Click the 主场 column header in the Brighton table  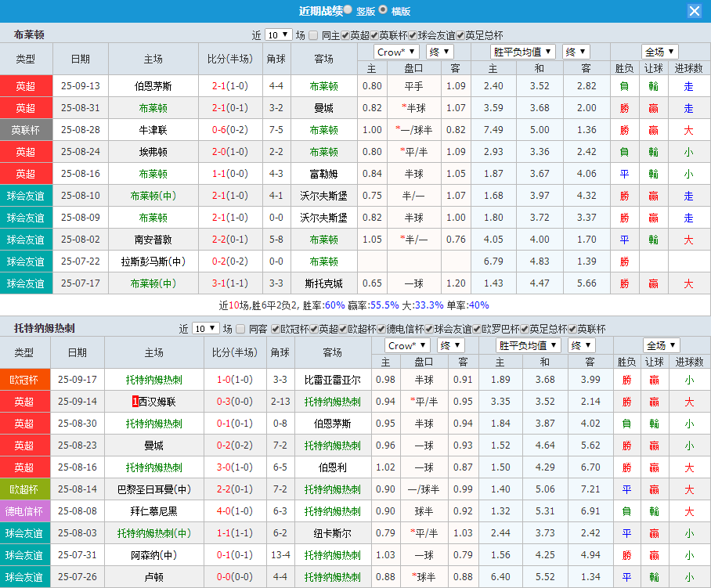153,59
